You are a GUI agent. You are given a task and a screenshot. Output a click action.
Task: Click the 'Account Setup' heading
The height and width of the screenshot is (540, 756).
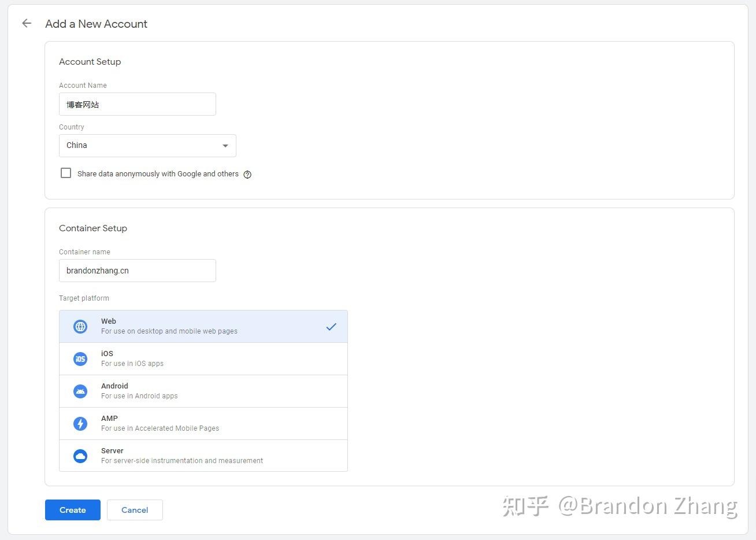coord(90,62)
